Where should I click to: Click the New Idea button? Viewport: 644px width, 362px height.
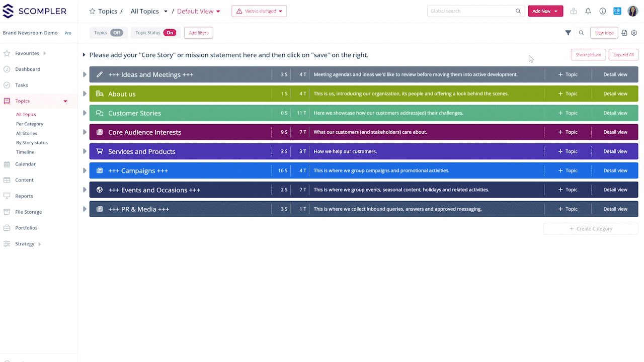tap(604, 32)
